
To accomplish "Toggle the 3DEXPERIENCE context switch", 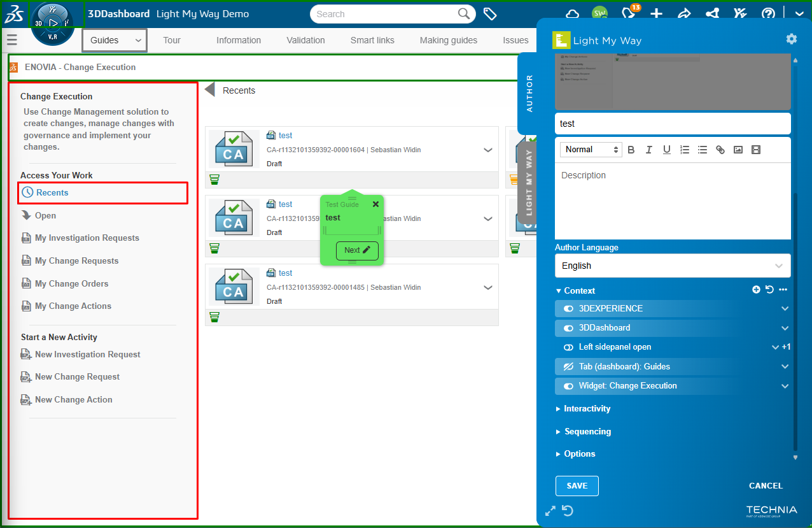I will coord(569,309).
